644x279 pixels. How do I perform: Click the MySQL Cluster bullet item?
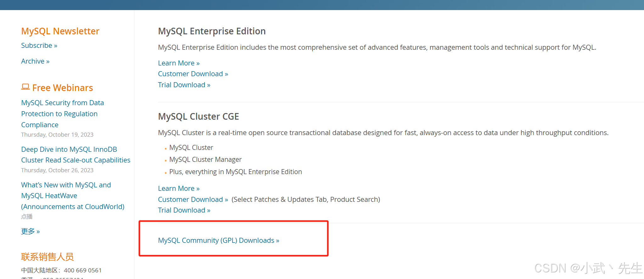click(x=191, y=148)
